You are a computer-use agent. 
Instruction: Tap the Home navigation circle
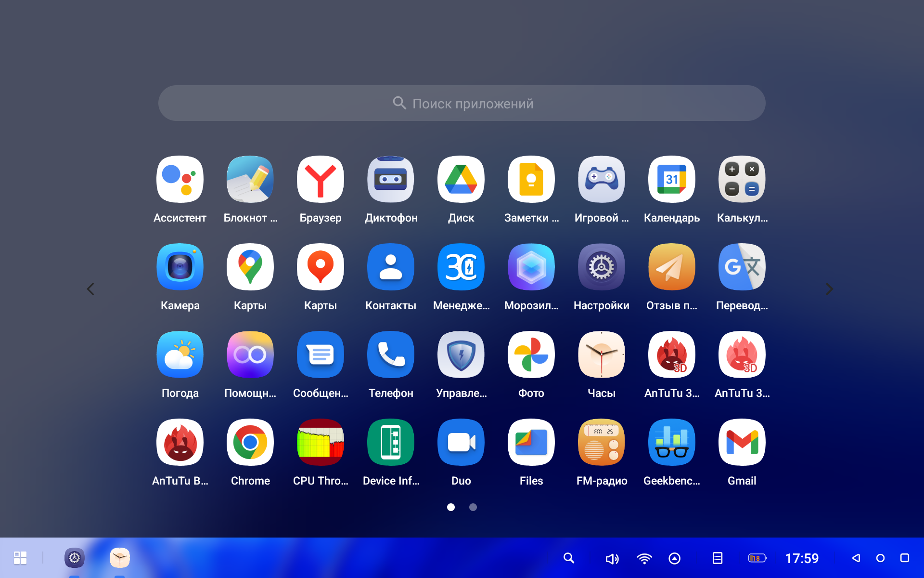880,558
